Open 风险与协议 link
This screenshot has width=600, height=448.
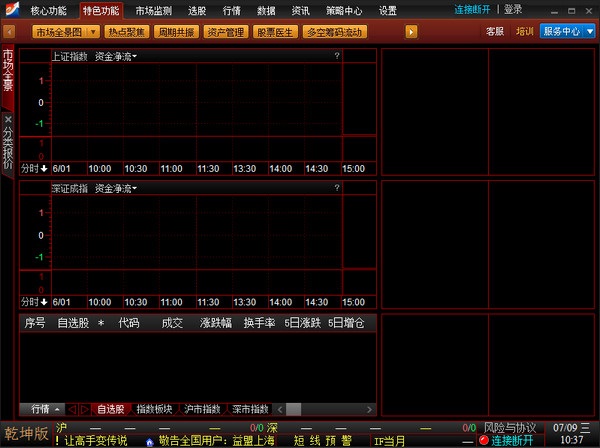coord(510,428)
